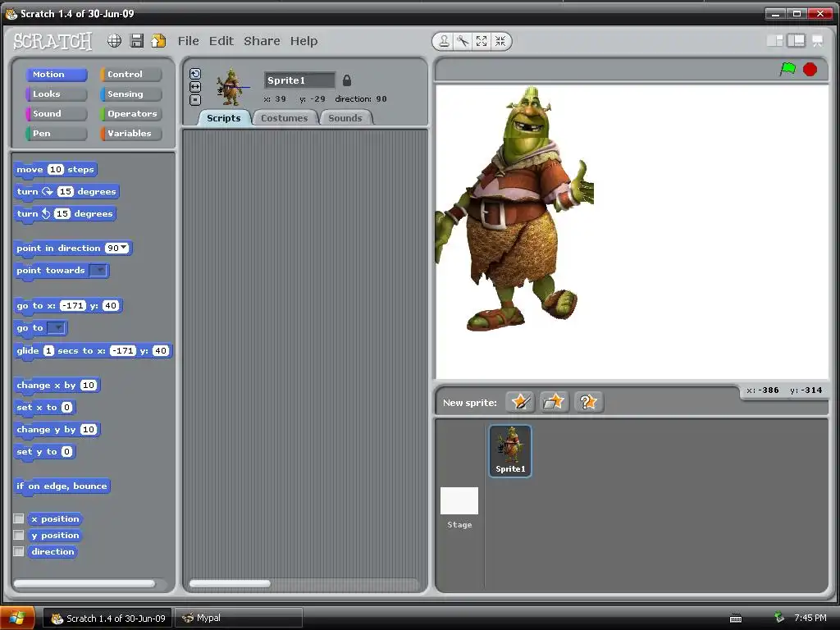This screenshot has height=630, width=840.
Task: Switch to the Costumes tab
Action: [x=285, y=118]
